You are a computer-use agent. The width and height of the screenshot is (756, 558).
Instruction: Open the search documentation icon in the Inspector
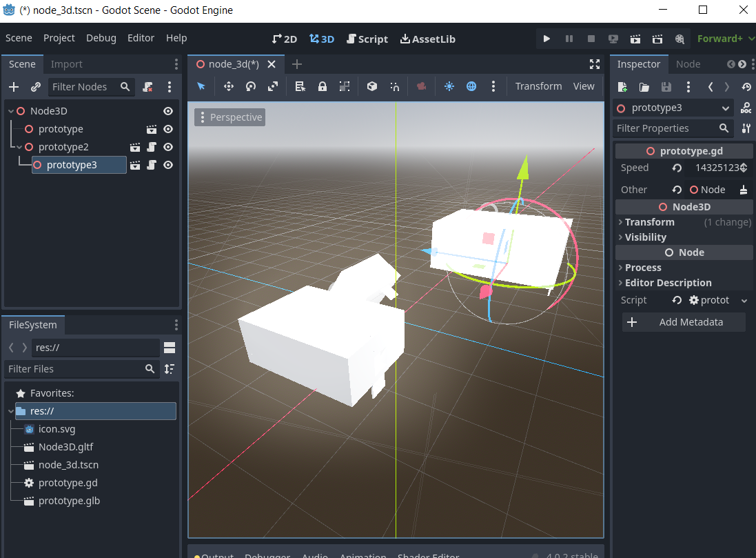(746, 108)
